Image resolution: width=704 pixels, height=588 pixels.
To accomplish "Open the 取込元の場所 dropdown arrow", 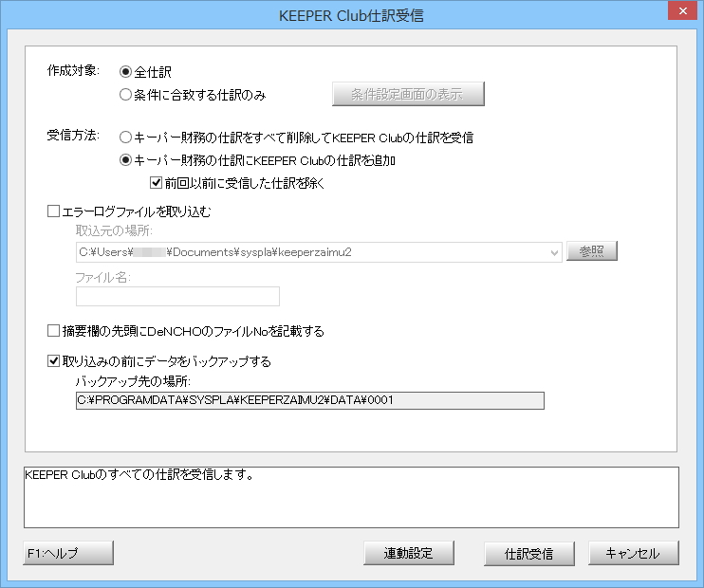I will (x=554, y=252).
